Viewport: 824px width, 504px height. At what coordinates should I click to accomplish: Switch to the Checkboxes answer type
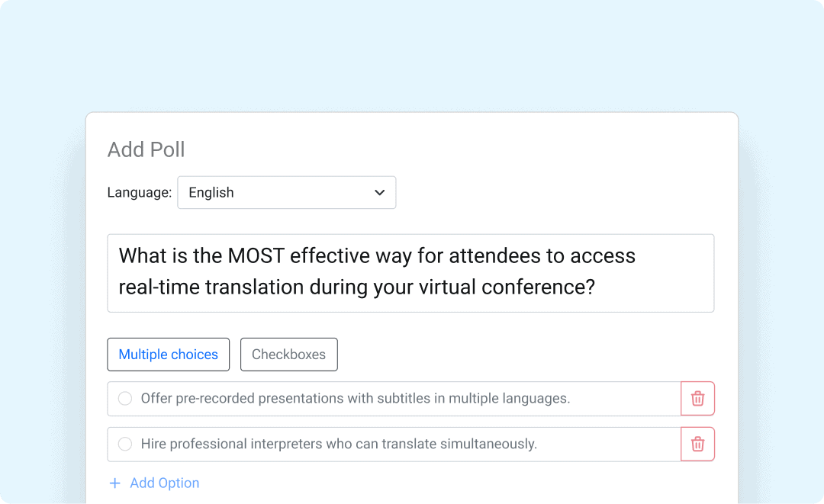(288, 354)
